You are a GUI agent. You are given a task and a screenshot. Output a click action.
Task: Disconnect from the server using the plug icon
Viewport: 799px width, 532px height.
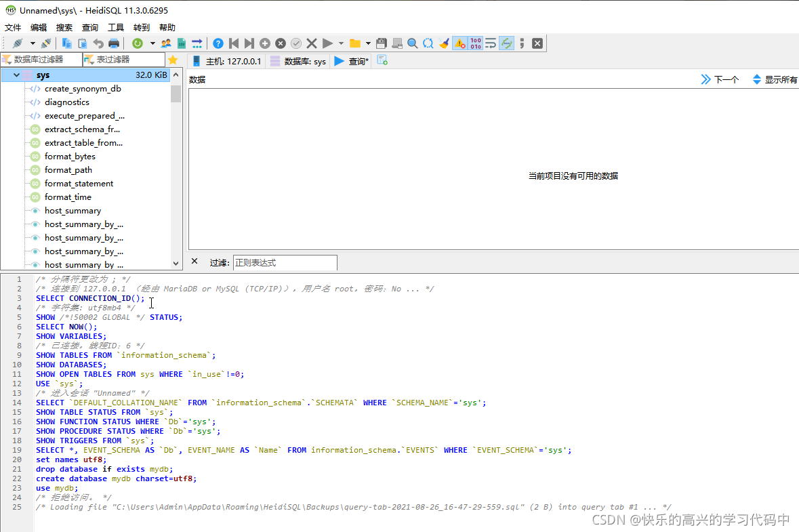(x=46, y=43)
